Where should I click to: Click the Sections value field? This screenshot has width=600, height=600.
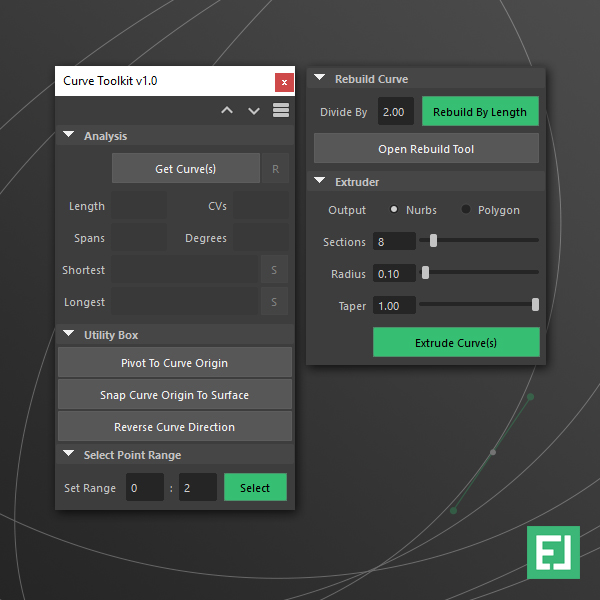(x=394, y=241)
